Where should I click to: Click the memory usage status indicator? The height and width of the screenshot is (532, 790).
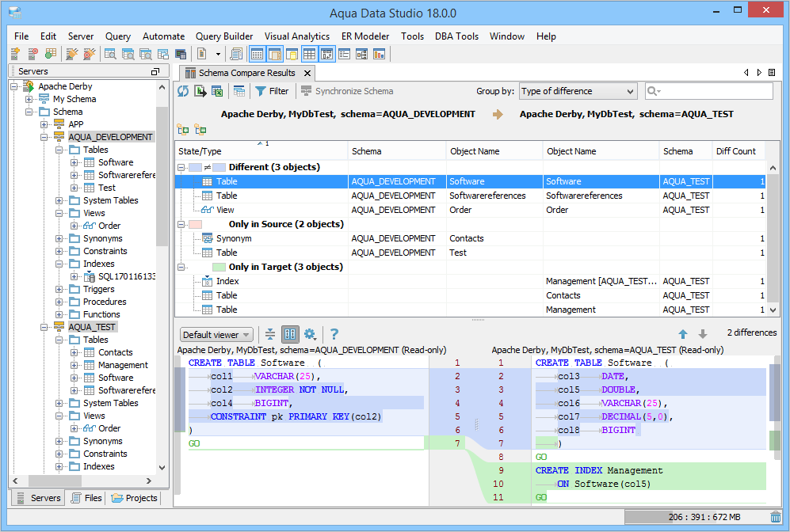696,517
